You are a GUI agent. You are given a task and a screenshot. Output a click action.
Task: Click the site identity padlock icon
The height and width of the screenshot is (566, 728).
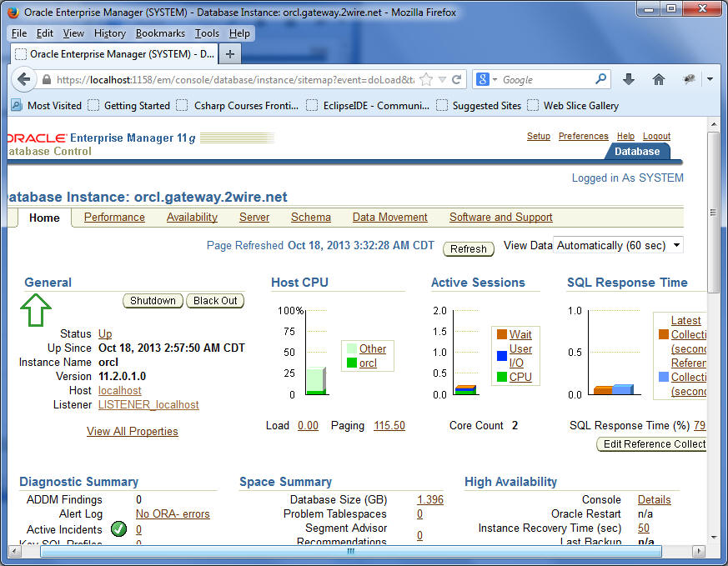(x=47, y=80)
